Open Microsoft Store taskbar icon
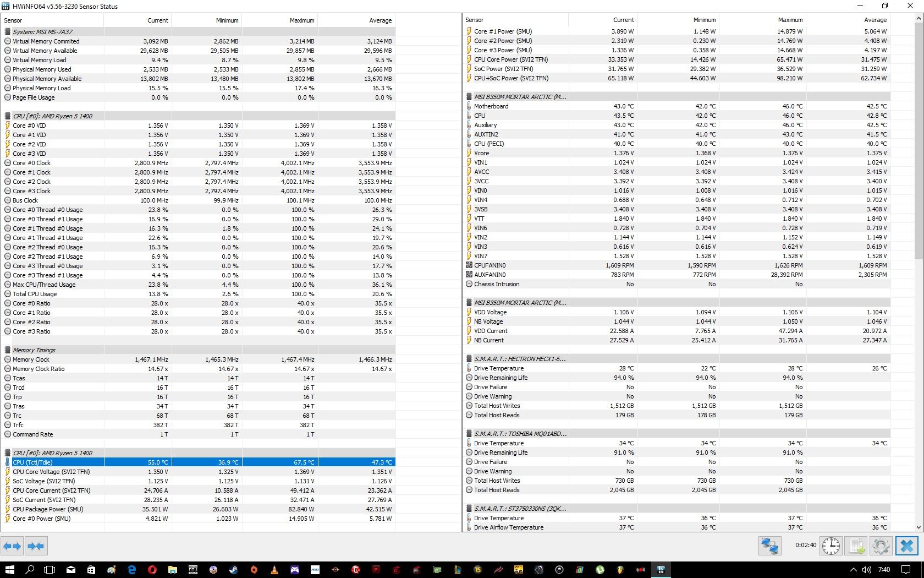 [91, 570]
